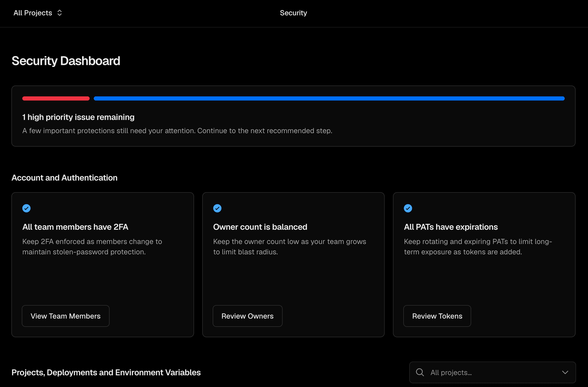Screen dimensions: 588x387
Task: Click the red segment of progress bar
Action: point(56,99)
